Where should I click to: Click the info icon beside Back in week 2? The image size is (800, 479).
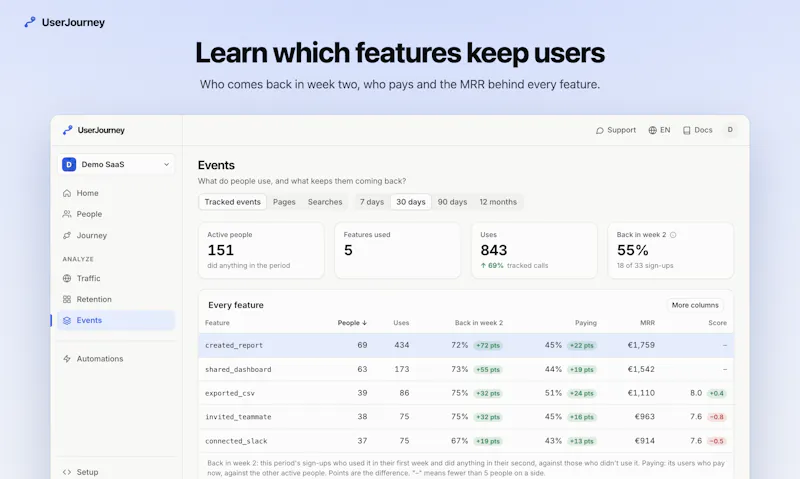coord(673,235)
